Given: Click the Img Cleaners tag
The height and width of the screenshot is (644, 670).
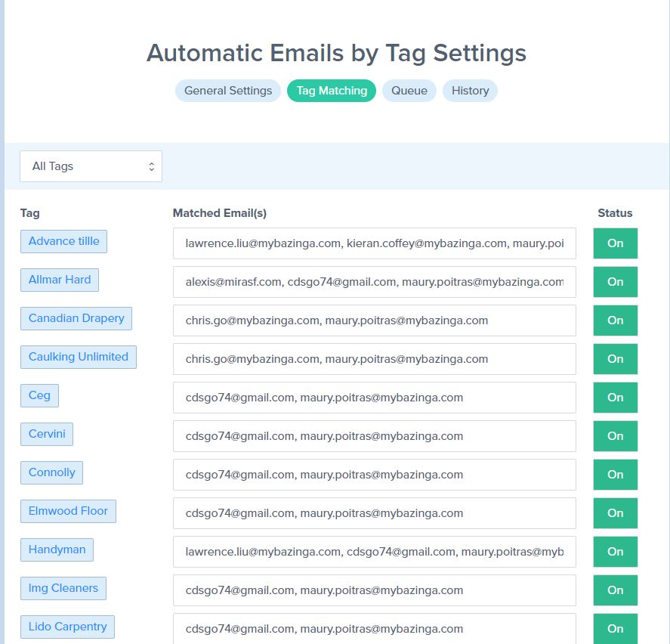Looking at the screenshot, I should 63,588.
